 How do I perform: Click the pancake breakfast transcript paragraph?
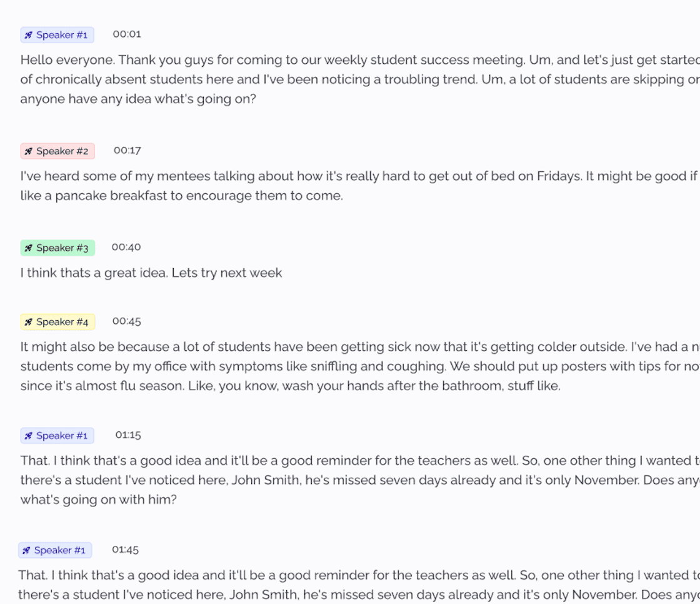point(360,186)
